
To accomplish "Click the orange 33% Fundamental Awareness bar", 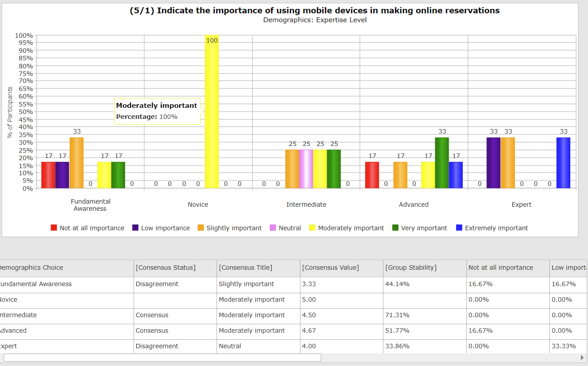I will tap(76, 163).
